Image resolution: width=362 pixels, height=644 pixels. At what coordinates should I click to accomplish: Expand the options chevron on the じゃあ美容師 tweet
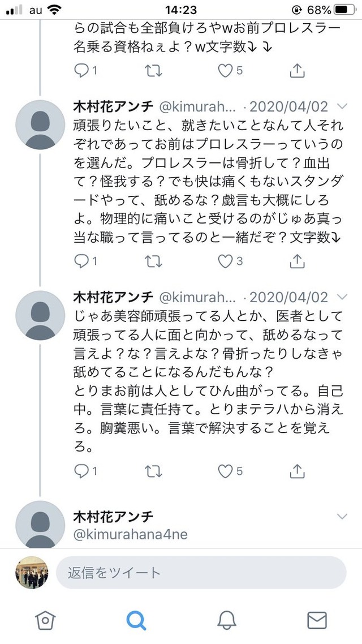pos(342,297)
